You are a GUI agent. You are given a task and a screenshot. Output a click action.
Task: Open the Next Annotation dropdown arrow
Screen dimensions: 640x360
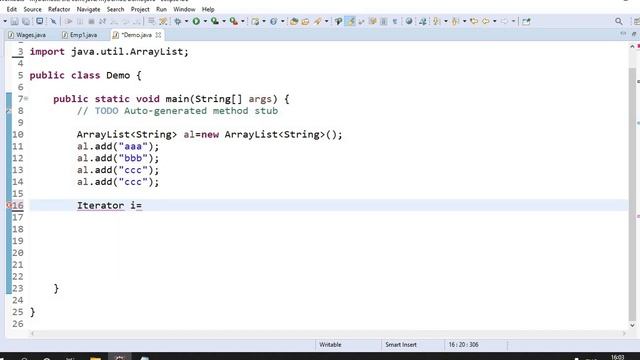click(446, 21)
